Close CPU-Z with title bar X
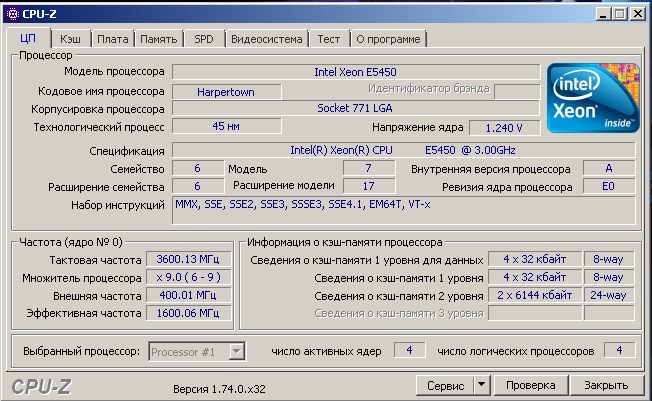This screenshot has width=652, height=401. [637, 14]
